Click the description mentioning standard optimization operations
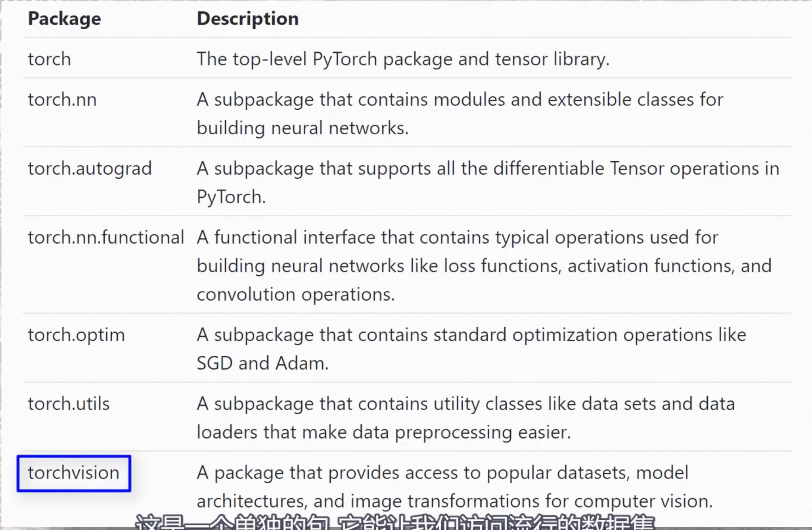Viewport: 812px width, 530px height. (471, 335)
